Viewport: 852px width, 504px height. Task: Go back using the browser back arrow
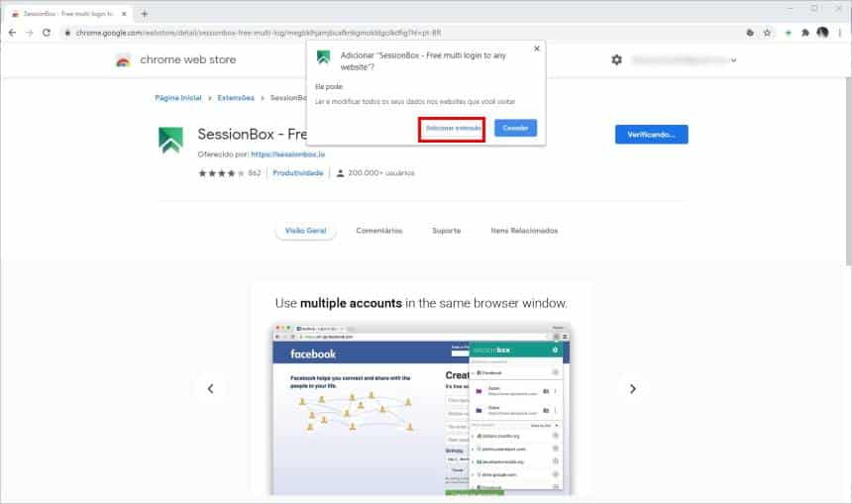click(12, 33)
